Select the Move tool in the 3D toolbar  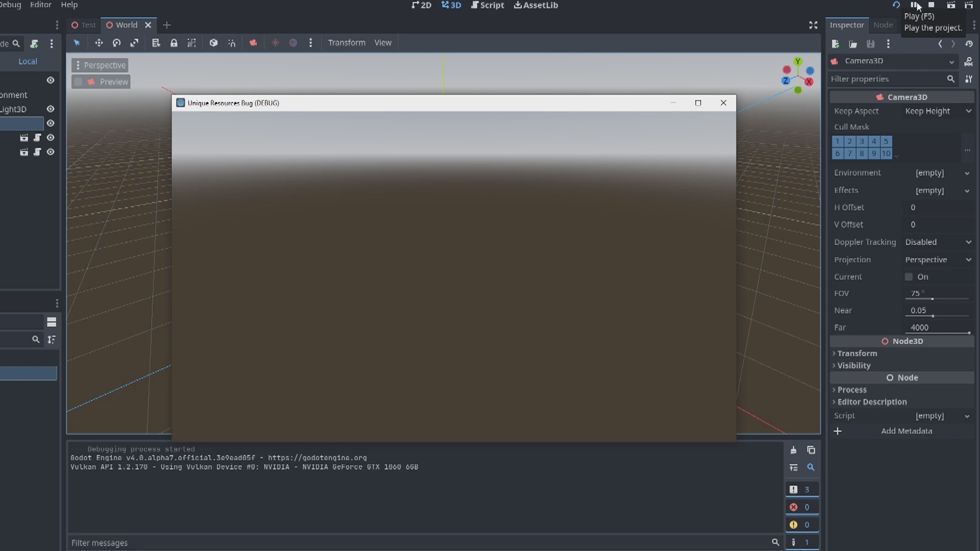click(99, 43)
